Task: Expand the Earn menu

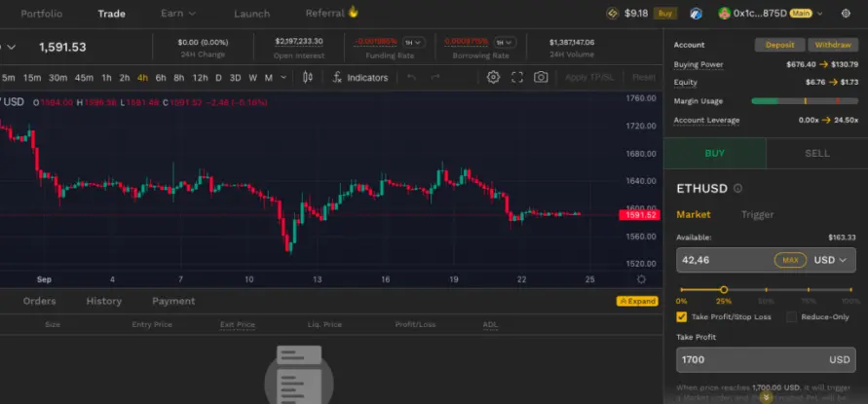Action: point(177,14)
